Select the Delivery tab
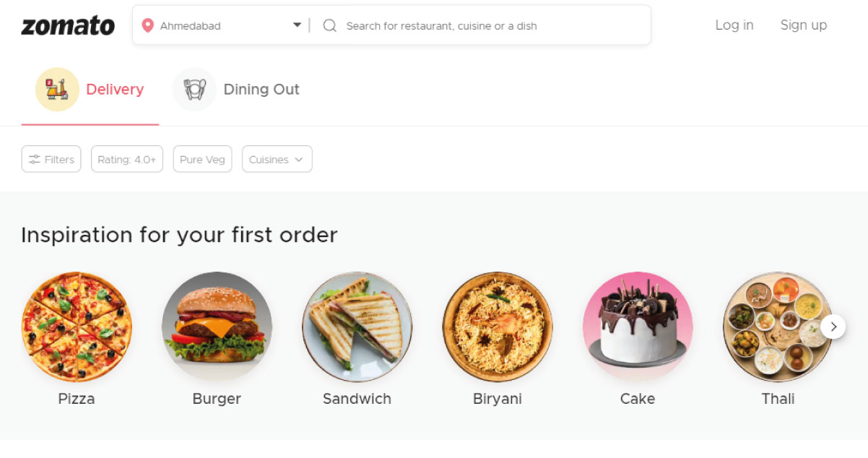 point(90,90)
